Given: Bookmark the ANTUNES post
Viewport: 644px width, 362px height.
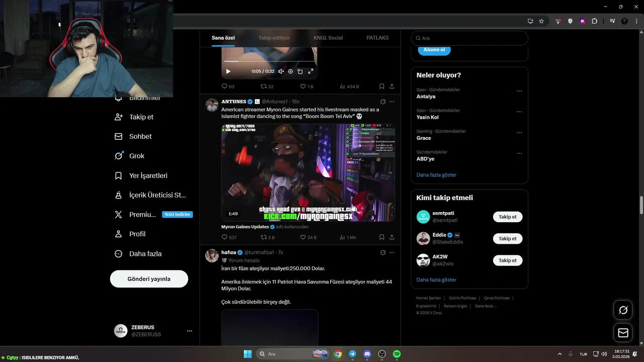Looking at the screenshot, I should pos(382,237).
